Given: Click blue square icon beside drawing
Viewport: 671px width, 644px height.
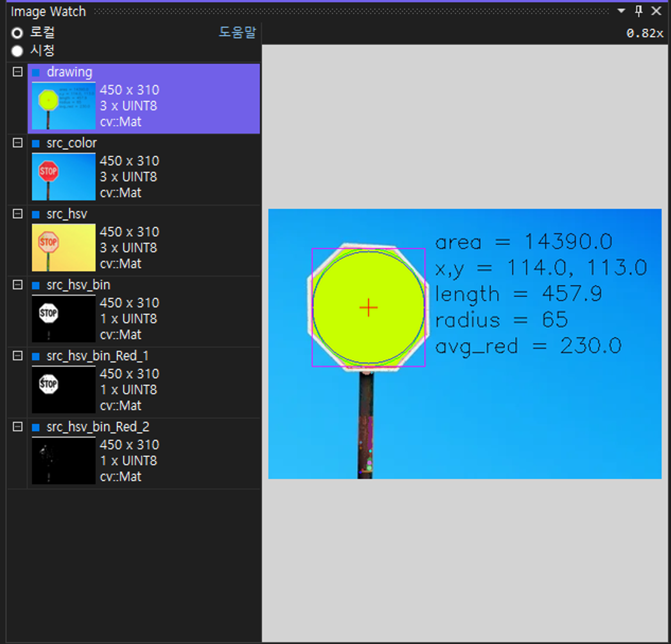Looking at the screenshot, I should (x=36, y=73).
